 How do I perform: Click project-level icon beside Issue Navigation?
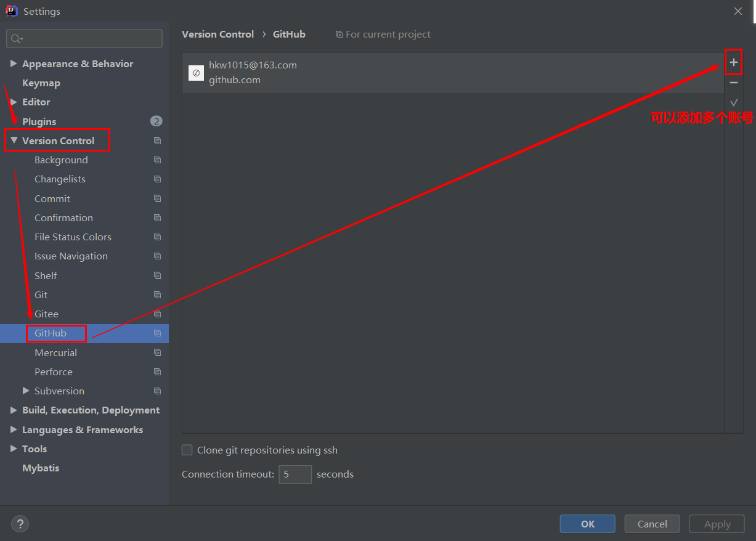click(158, 256)
